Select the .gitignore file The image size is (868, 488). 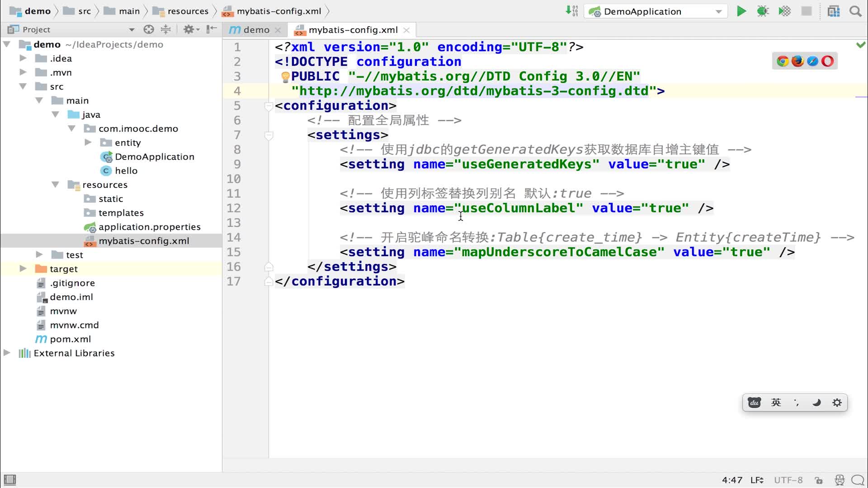72,282
